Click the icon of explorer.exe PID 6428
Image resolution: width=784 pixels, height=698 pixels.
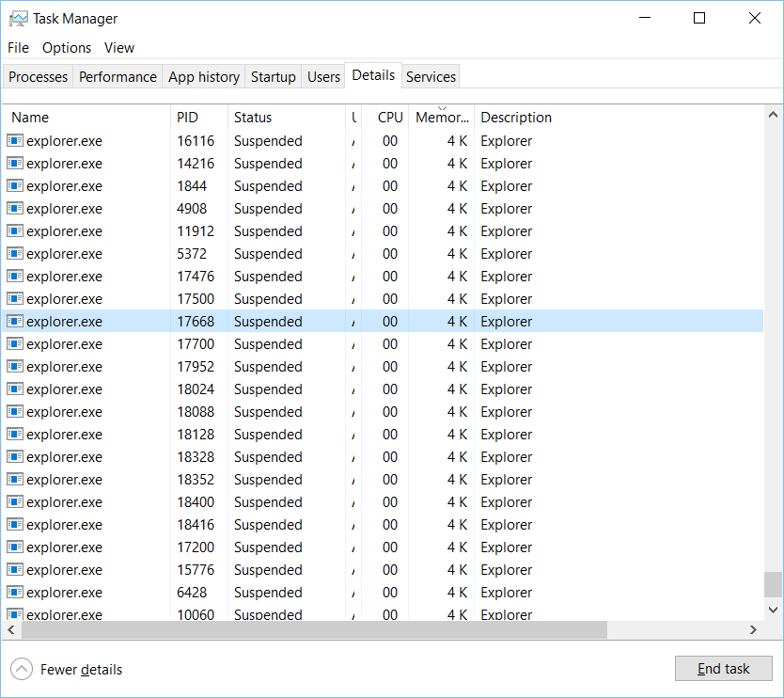15,593
